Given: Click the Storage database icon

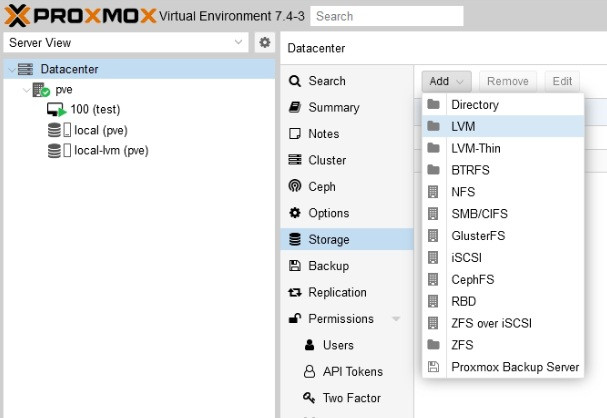Looking at the screenshot, I should click(295, 239).
